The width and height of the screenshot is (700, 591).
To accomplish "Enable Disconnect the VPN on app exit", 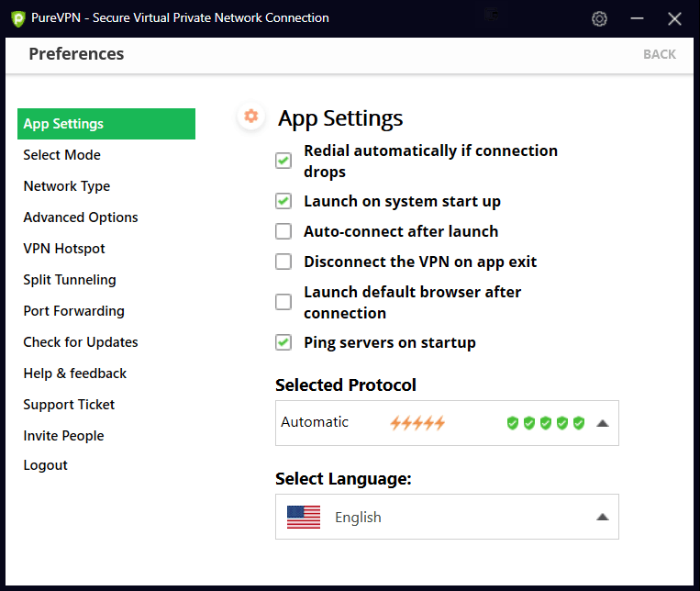I will [x=283, y=262].
